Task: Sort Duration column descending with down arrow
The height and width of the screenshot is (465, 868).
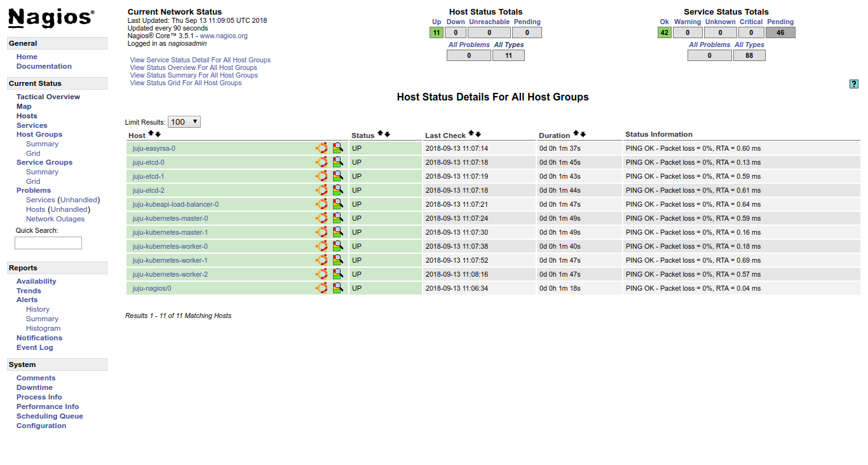Action: click(x=583, y=134)
